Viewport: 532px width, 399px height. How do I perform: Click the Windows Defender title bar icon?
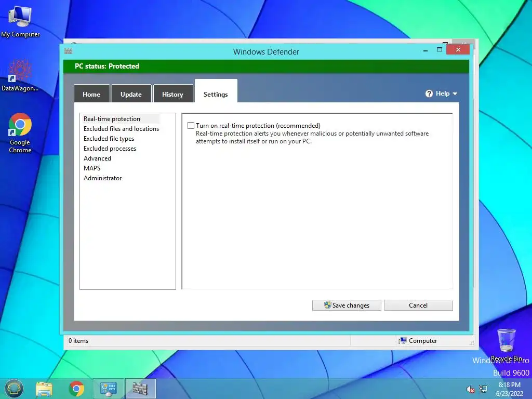pyautogui.click(x=69, y=51)
